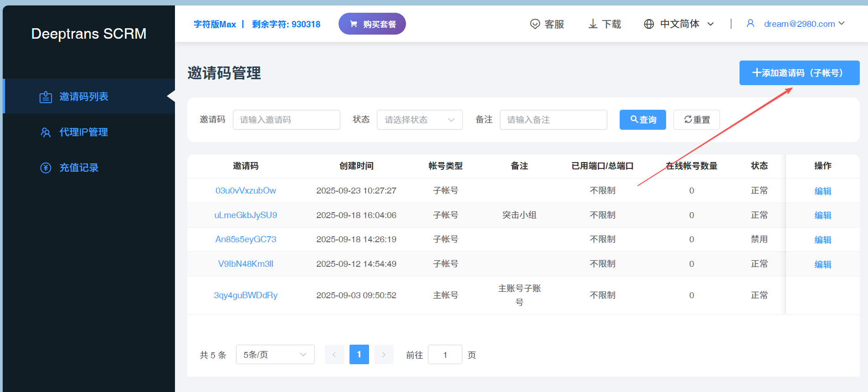Click the shopping cart icon on 购买套餐
Screen dimensions: 868x392
[354, 24]
